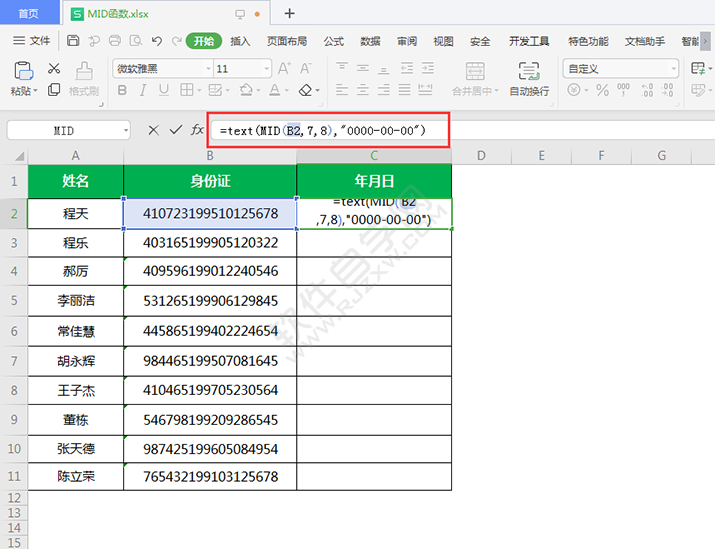Open the fx insert function dialog
Viewport: 715px width, 549px height.
tap(197, 130)
